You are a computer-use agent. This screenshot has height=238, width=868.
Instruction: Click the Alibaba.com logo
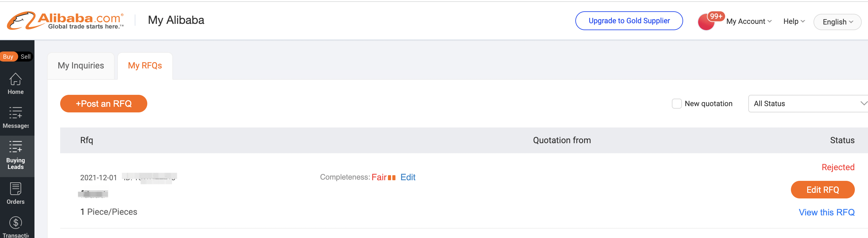(x=65, y=20)
